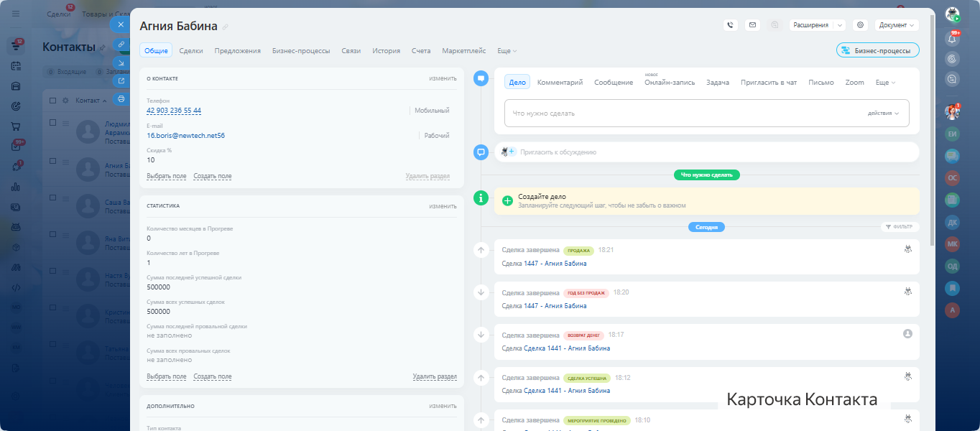
Task: Print the contact card using printer icon
Action: coord(121,99)
